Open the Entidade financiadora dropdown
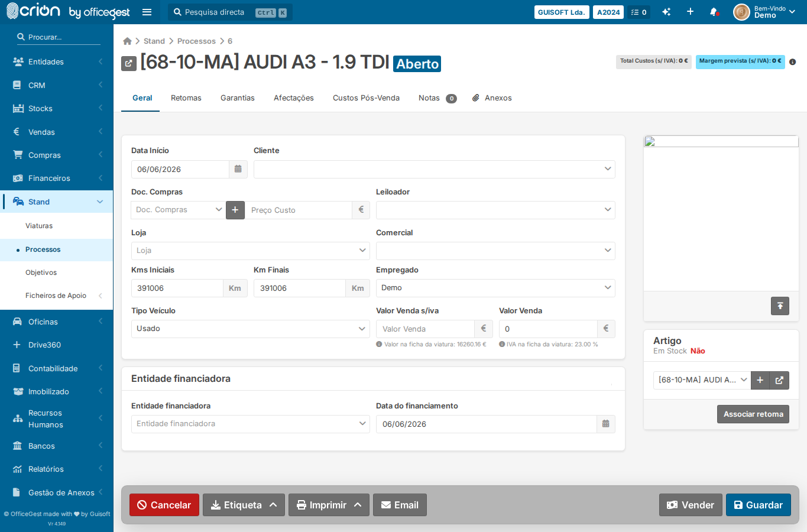 (x=251, y=424)
